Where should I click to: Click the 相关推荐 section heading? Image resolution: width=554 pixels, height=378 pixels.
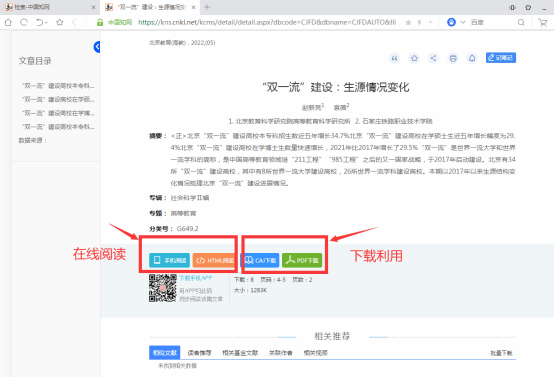pyautogui.click(x=332, y=336)
